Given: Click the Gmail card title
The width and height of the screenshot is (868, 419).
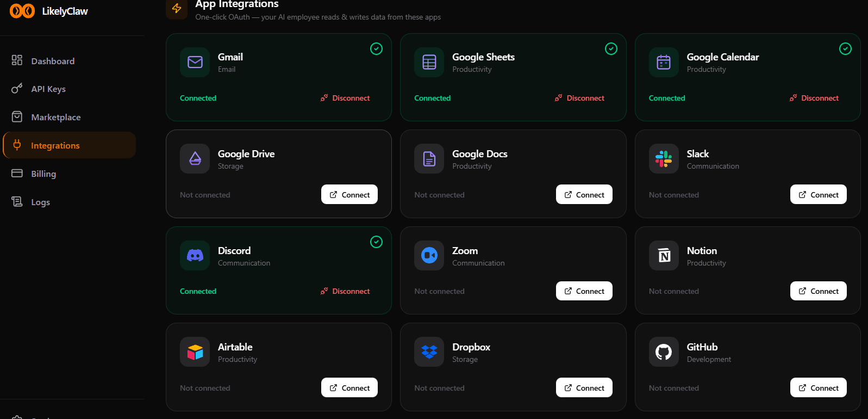Looking at the screenshot, I should tap(230, 57).
